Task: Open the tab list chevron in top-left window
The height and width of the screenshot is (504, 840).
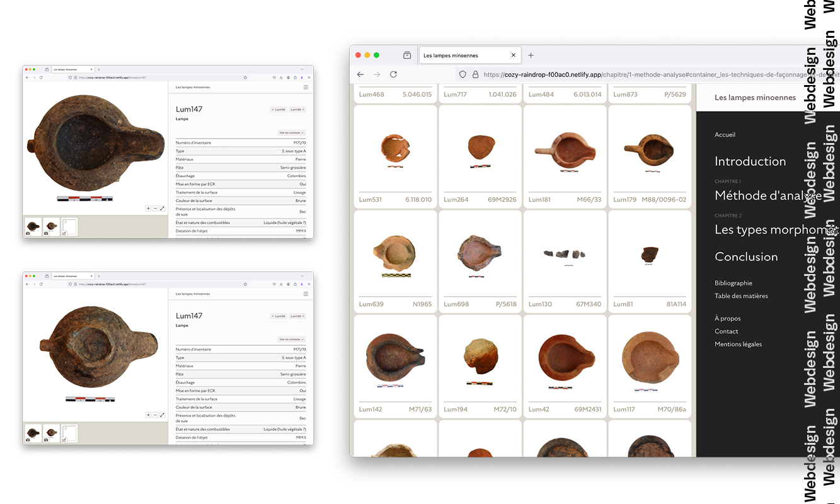Action: pos(302,69)
